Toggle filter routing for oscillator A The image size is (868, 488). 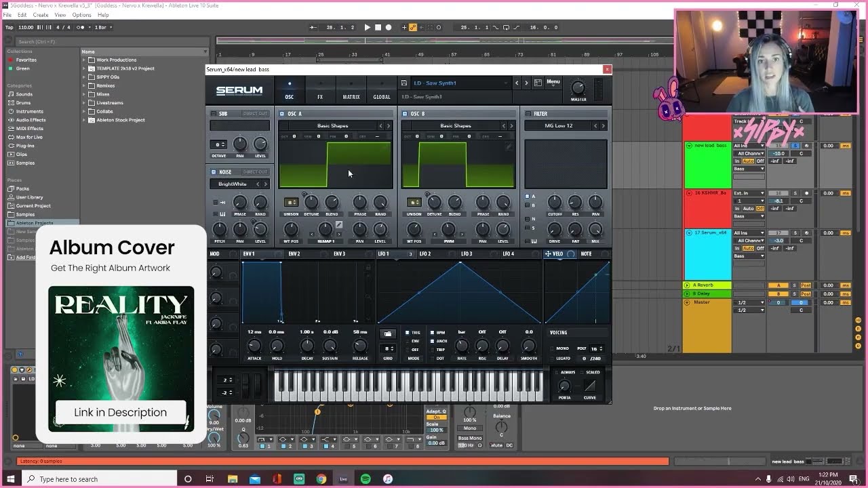[528, 196]
